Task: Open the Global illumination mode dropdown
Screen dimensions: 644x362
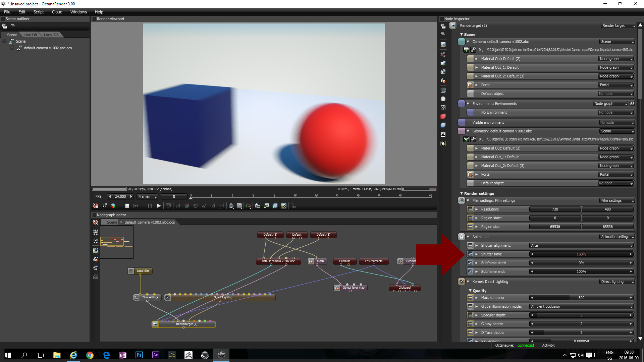Action: coord(582,306)
